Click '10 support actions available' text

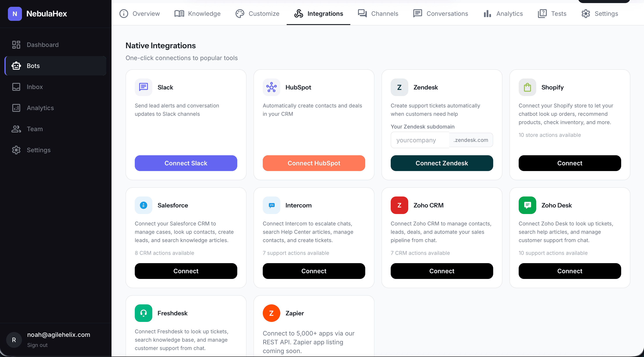coord(553,253)
